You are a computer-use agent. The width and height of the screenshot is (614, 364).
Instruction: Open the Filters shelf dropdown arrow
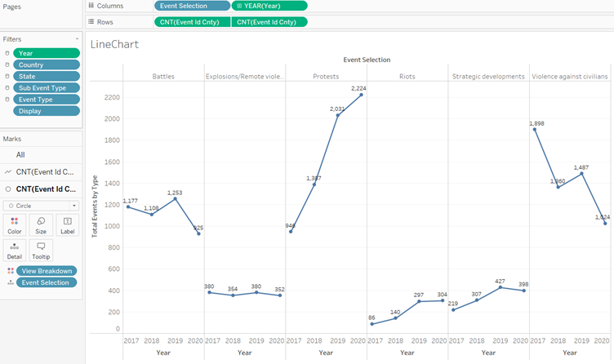pyautogui.click(x=78, y=38)
